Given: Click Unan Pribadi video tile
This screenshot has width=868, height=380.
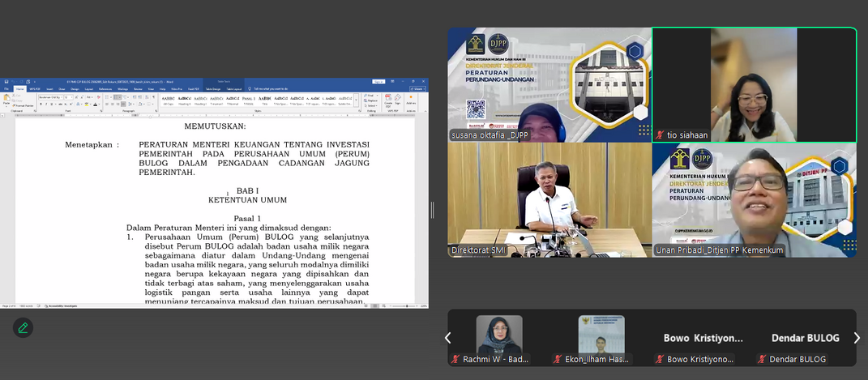Looking at the screenshot, I should pos(754,199).
